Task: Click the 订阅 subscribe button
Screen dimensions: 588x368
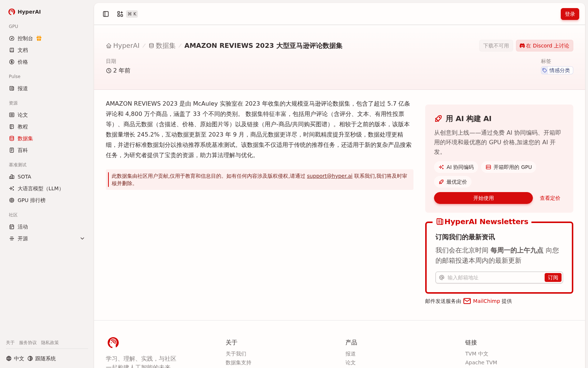Action: click(x=553, y=277)
